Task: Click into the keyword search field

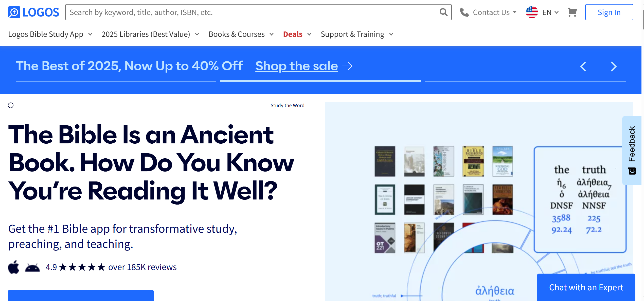Action: [252, 12]
